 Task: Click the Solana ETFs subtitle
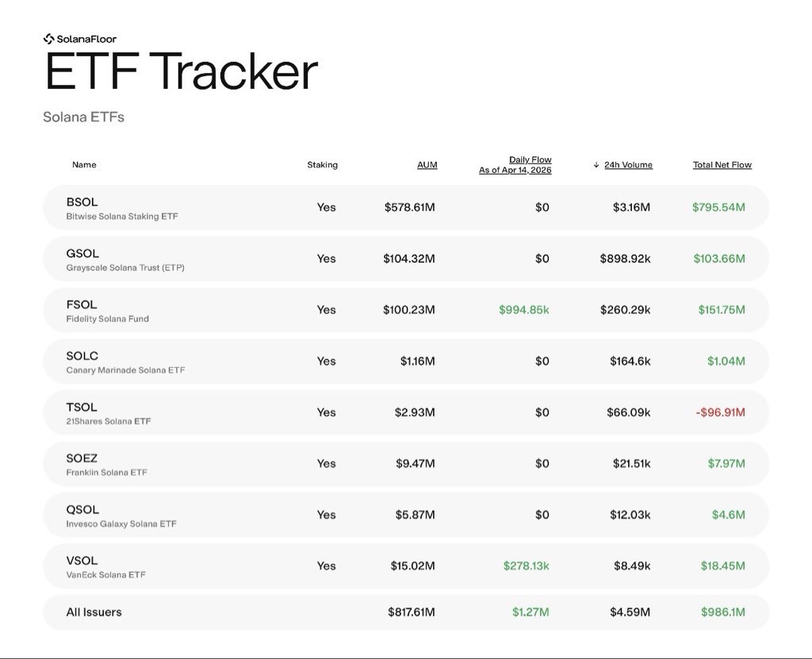[83, 117]
